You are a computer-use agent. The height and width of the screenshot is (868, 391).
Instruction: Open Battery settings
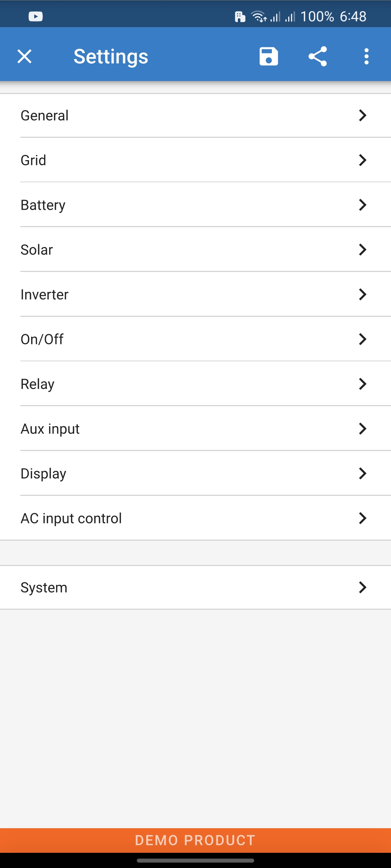(195, 205)
